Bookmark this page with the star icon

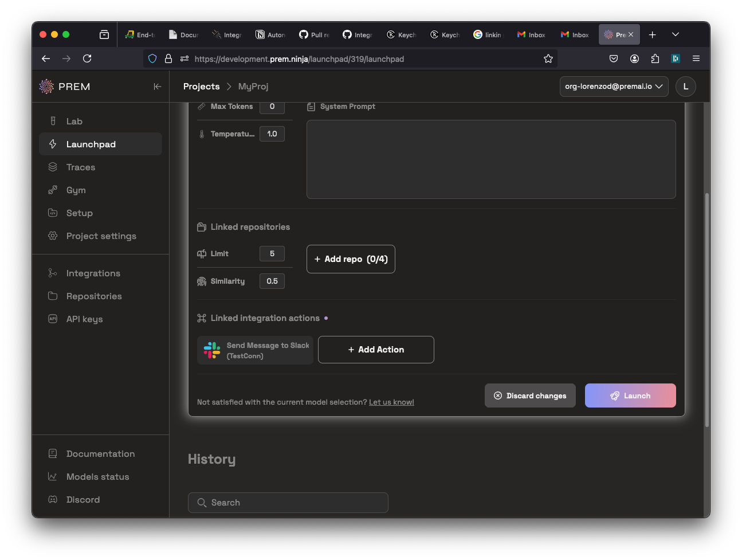click(548, 58)
